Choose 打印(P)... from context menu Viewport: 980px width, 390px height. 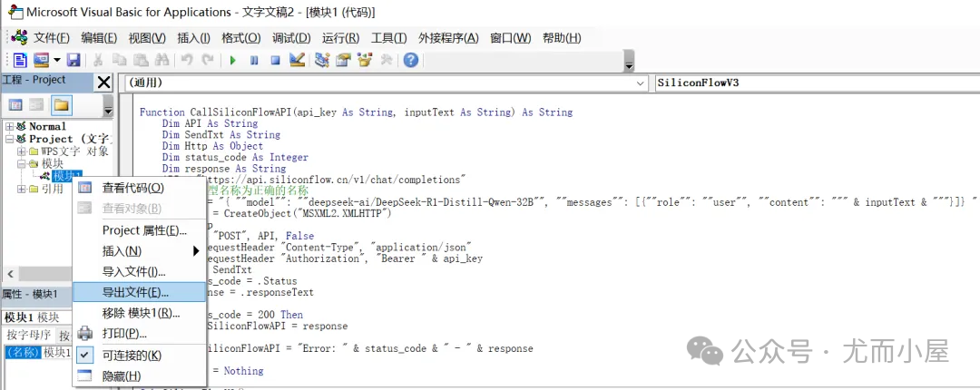[140, 333]
